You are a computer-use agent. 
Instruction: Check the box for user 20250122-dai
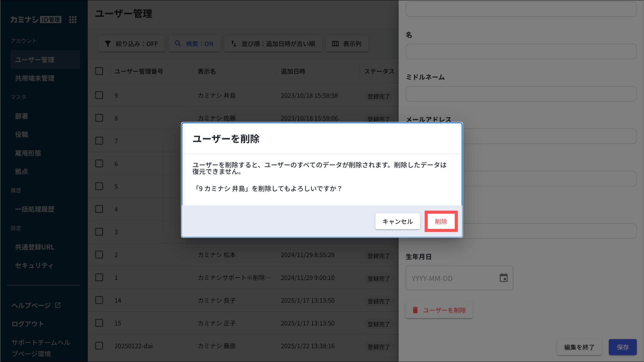99,346
